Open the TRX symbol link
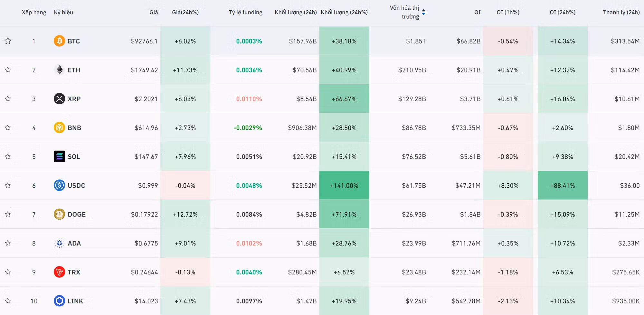The image size is (644, 315). point(74,272)
